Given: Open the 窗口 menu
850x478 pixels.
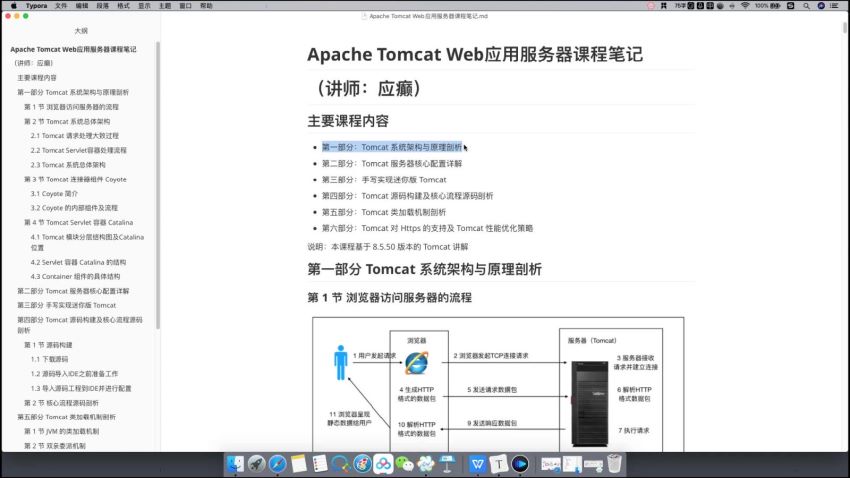Looking at the screenshot, I should (x=185, y=5).
